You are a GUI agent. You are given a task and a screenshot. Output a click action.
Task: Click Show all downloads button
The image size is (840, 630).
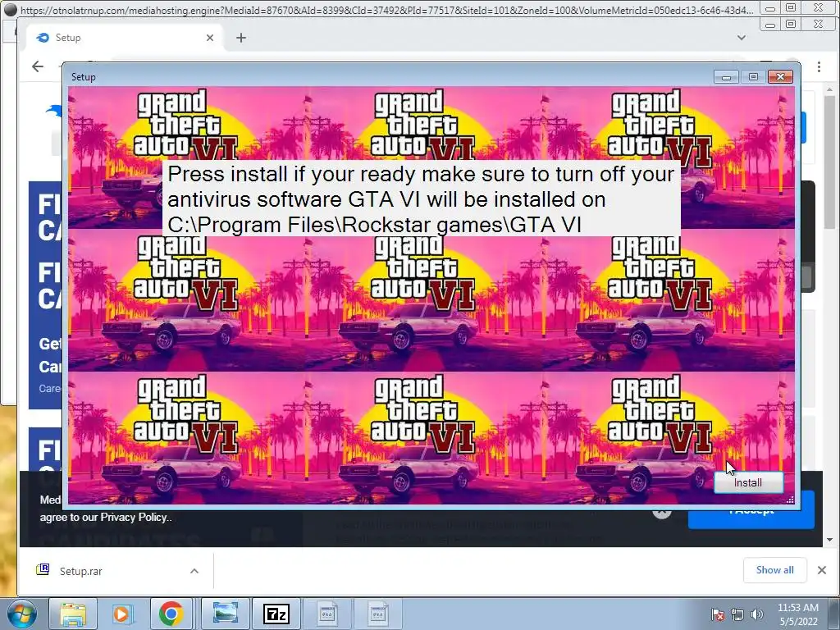click(774, 570)
